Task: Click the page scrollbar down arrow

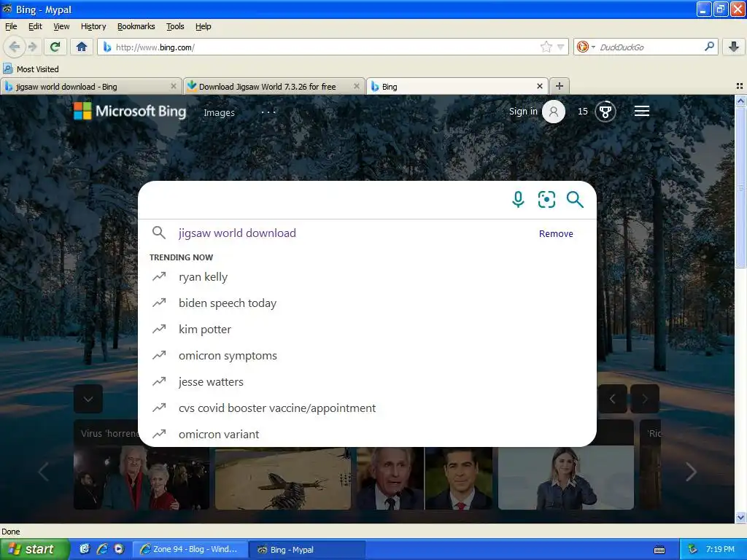Action: (x=740, y=518)
